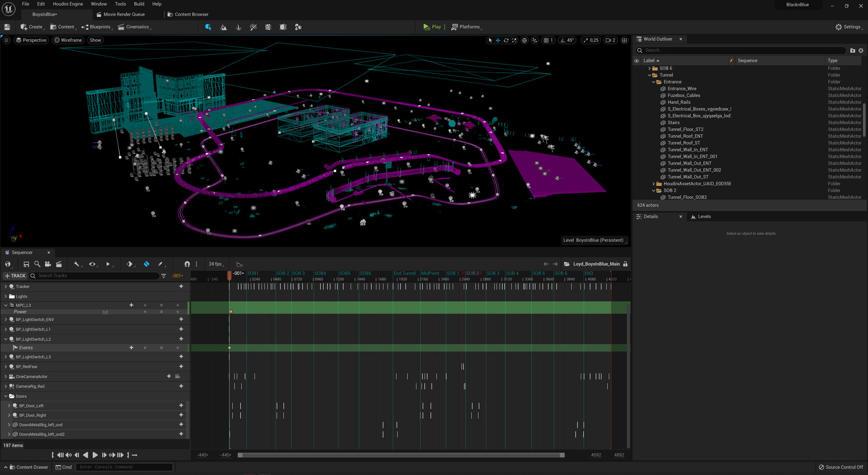Expand the BP_RedFear track

[6, 367]
